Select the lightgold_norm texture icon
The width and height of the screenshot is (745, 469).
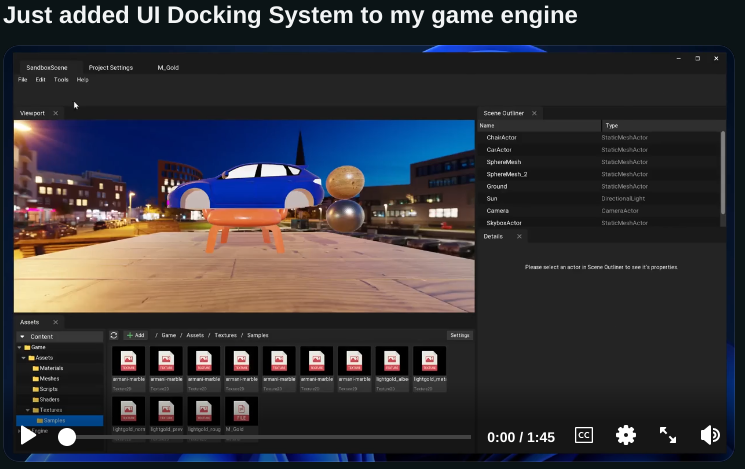(128, 411)
